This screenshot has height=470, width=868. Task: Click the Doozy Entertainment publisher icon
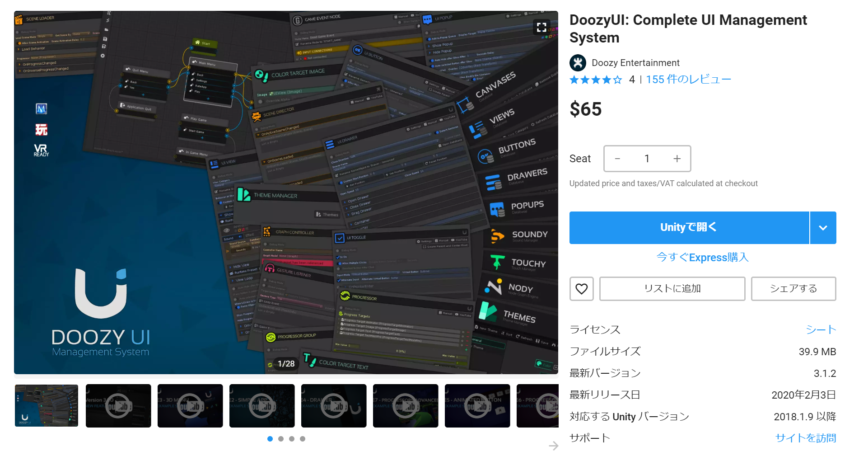pos(578,63)
